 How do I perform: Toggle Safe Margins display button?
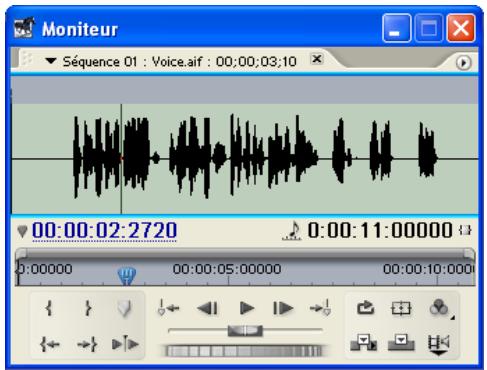[x=401, y=308]
